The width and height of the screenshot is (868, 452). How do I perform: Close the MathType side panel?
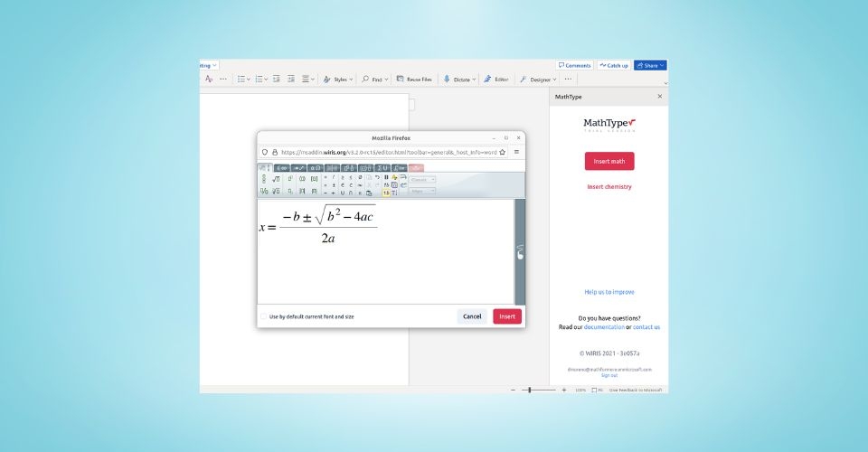click(659, 96)
